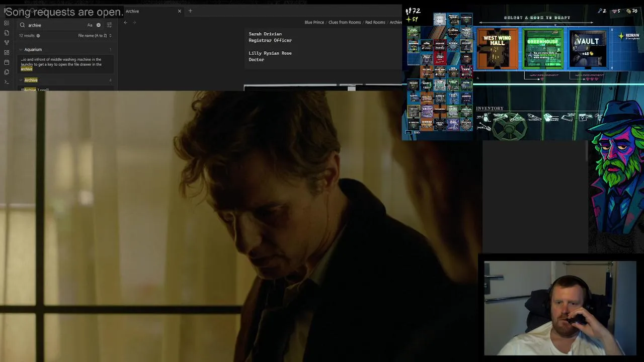The height and width of the screenshot is (362, 644).
Task: Toggle the Match case Aa option
Action: [90, 25]
